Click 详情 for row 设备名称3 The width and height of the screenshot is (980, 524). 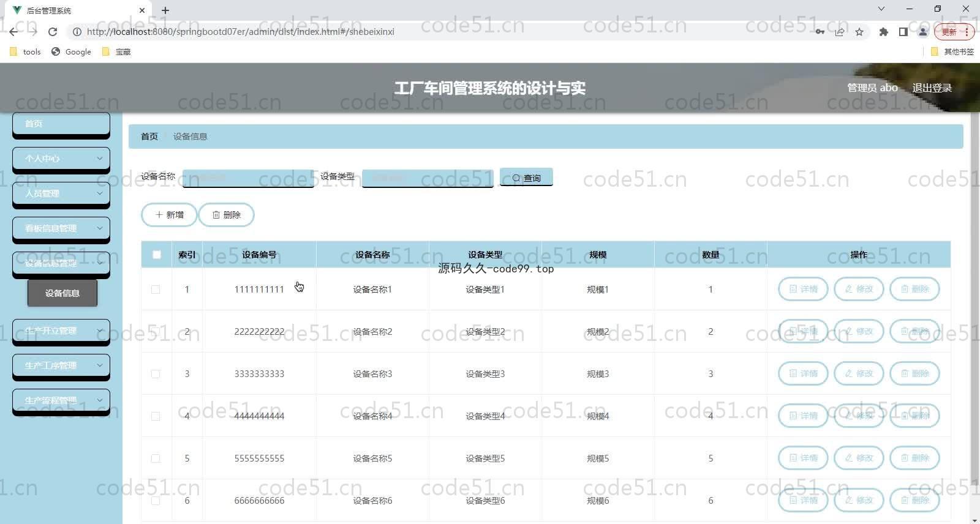pos(803,373)
